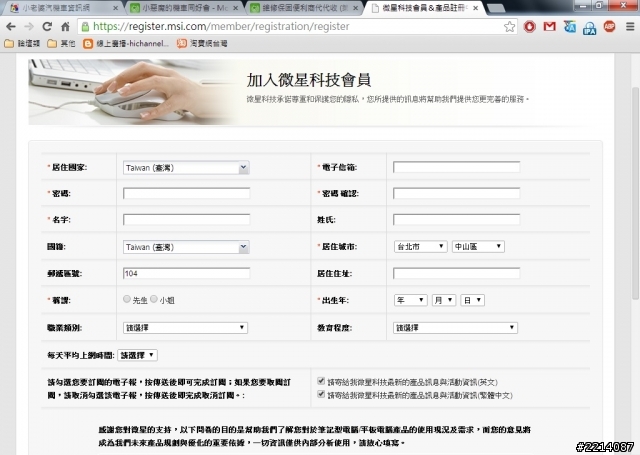640x455 pixels.
Task: Uncheck the English (英文) newsletter checkbox
Action: tap(321, 381)
